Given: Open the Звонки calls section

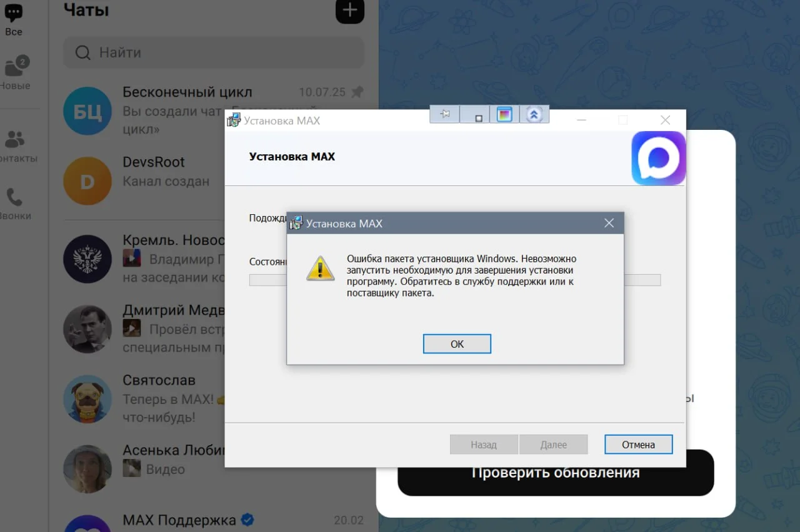Looking at the screenshot, I should (x=15, y=204).
